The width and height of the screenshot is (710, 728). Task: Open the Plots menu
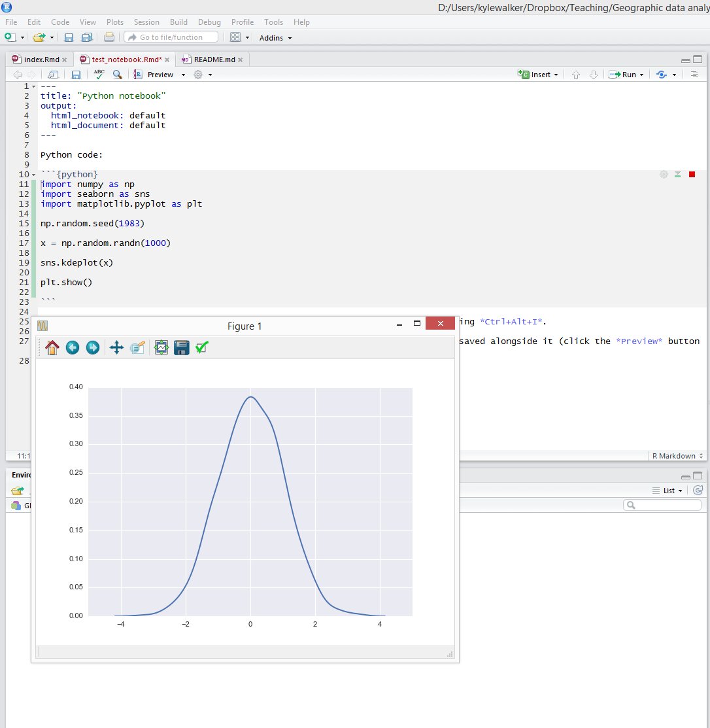coord(115,22)
